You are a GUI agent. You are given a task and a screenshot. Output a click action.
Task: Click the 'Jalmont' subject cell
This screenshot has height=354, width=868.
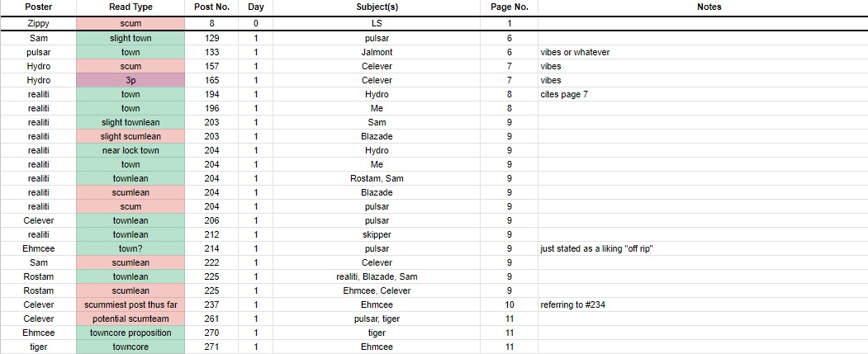click(377, 52)
